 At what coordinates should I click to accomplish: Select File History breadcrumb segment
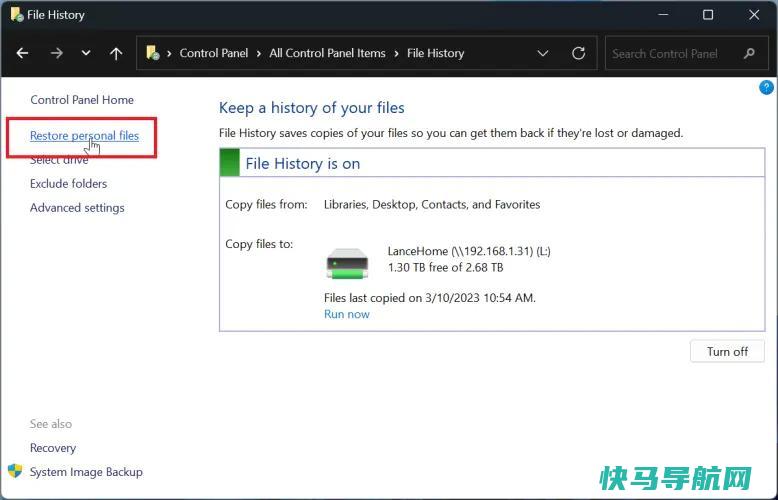click(435, 53)
